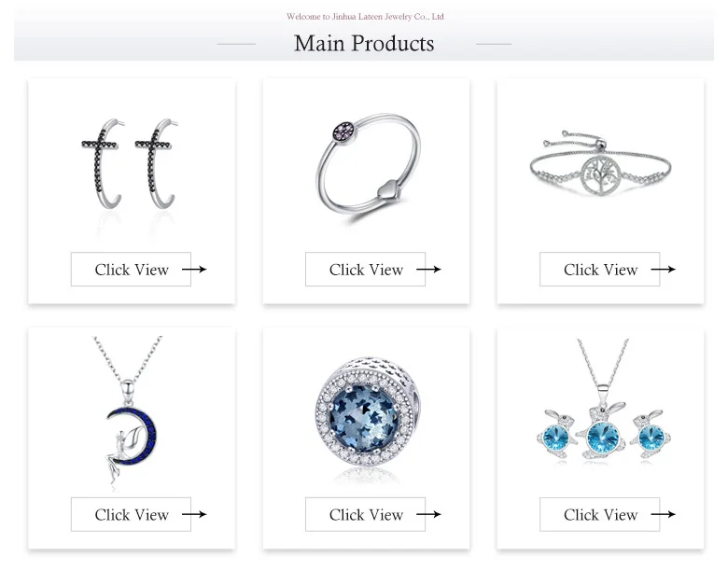The width and height of the screenshot is (728, 571).
Task: Click View button under moon necklace
Action: (131, 514)
